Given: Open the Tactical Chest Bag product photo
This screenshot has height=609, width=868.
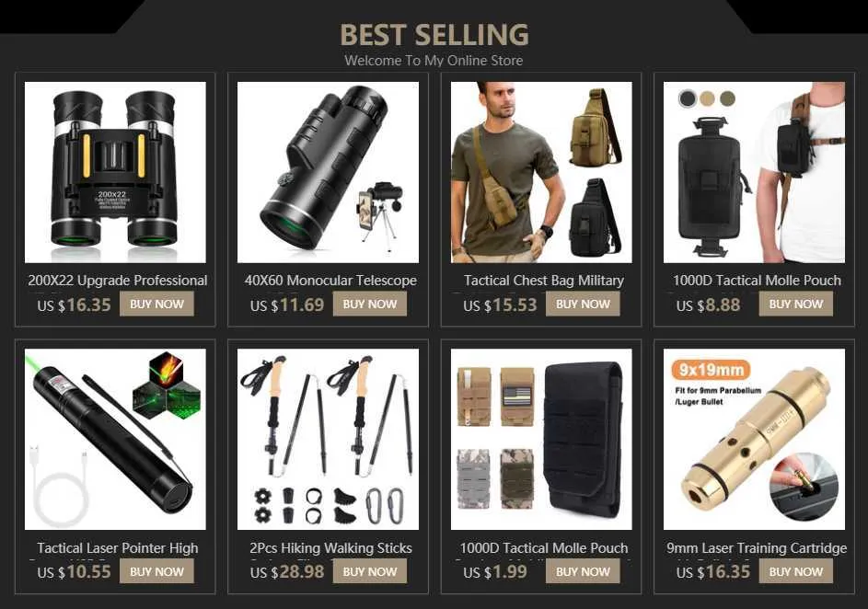Looking at the screenshot, I should click(541, 172).
